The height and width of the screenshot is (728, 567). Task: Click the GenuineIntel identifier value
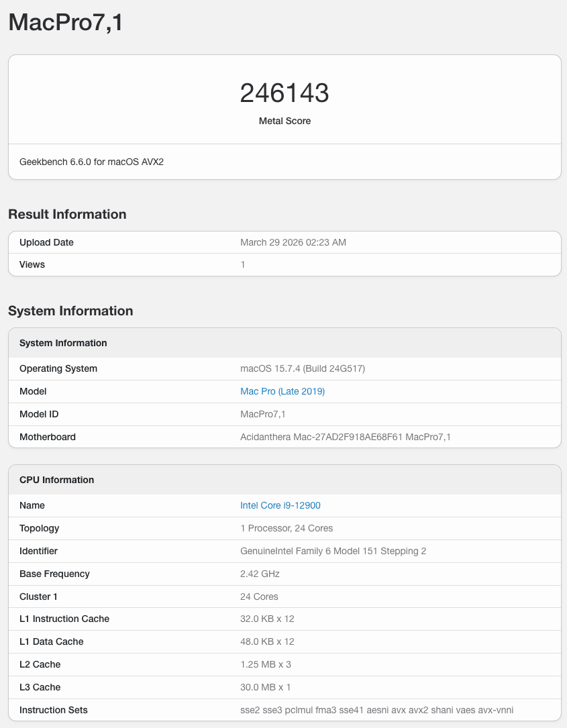tap(333, 551)
